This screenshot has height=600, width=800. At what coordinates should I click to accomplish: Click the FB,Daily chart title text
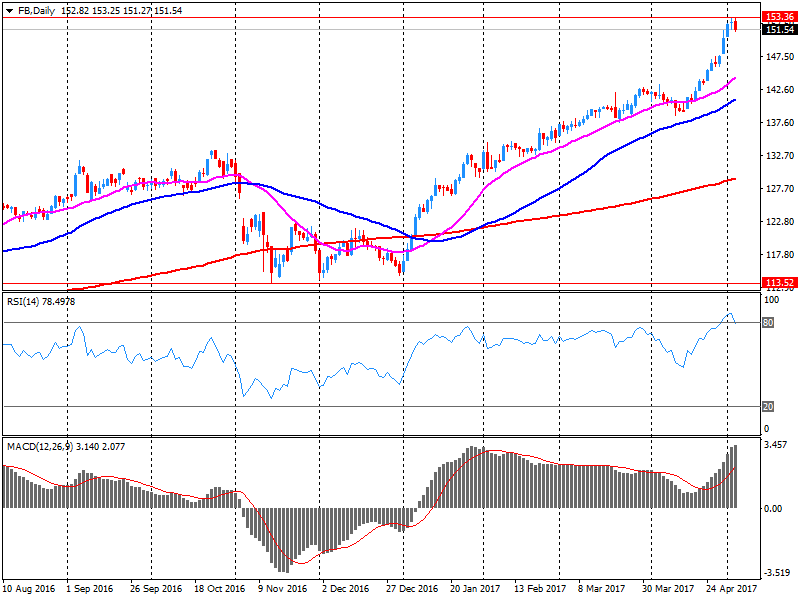[x=38, y=9]
